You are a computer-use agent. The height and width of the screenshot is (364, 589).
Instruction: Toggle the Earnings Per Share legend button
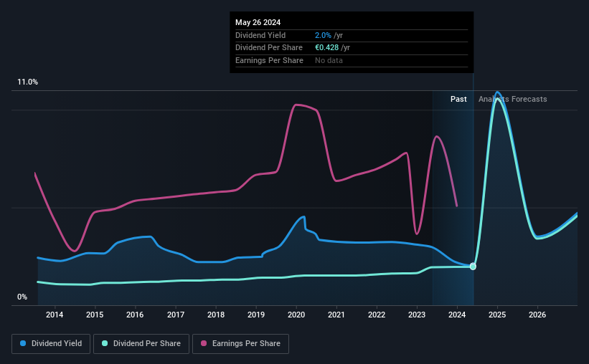coord(240,344)
